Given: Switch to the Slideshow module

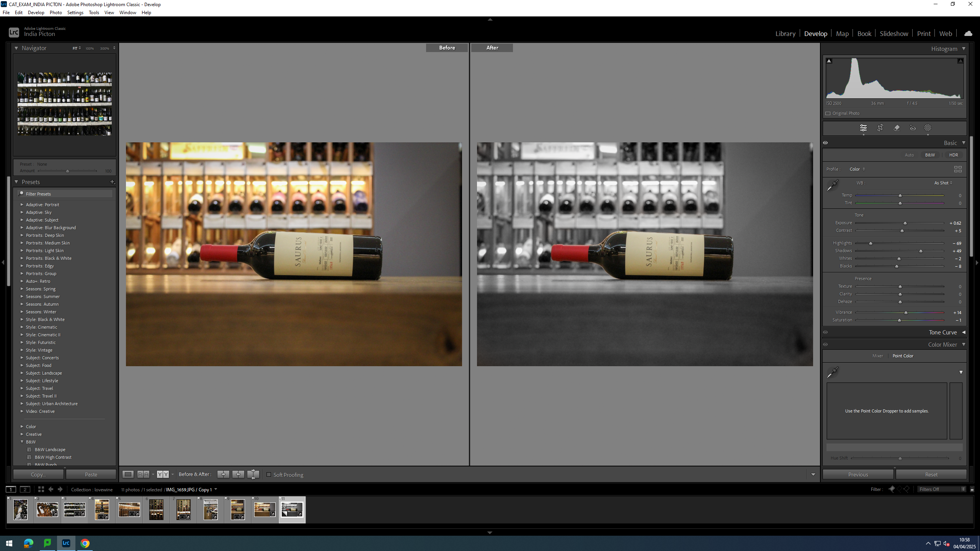Looking at the screenshot, I should point(894,34).
